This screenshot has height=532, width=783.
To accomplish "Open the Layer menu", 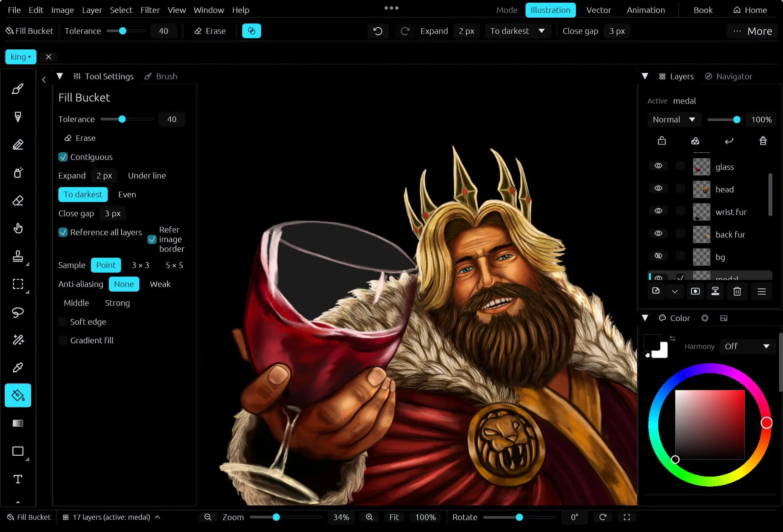I will 92,10.
